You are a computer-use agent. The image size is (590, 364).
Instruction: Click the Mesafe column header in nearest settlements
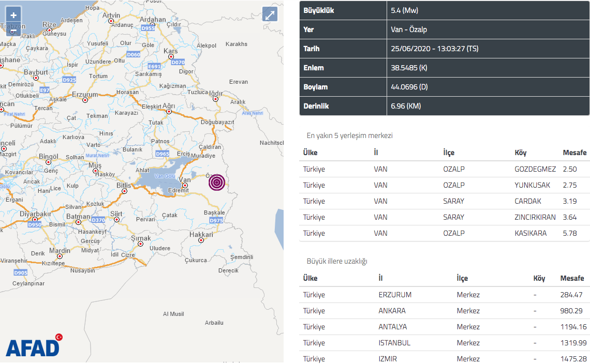click(574, 153)
